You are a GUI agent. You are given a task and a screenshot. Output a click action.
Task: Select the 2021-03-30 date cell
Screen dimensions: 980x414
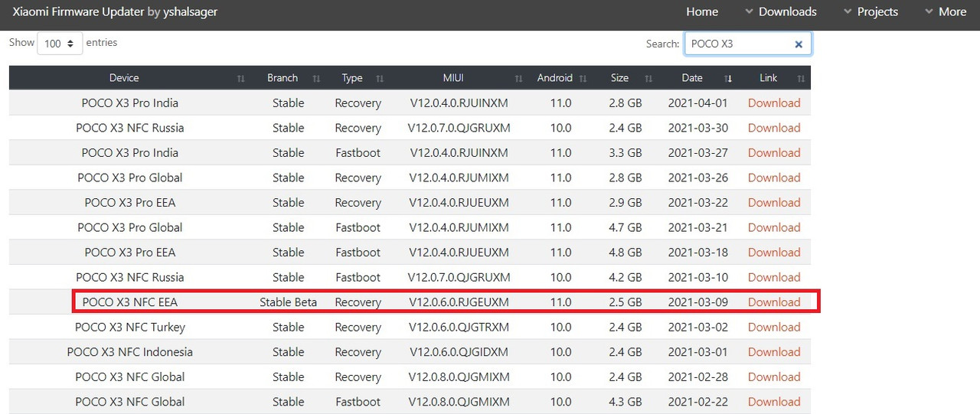tap(698, 128)
